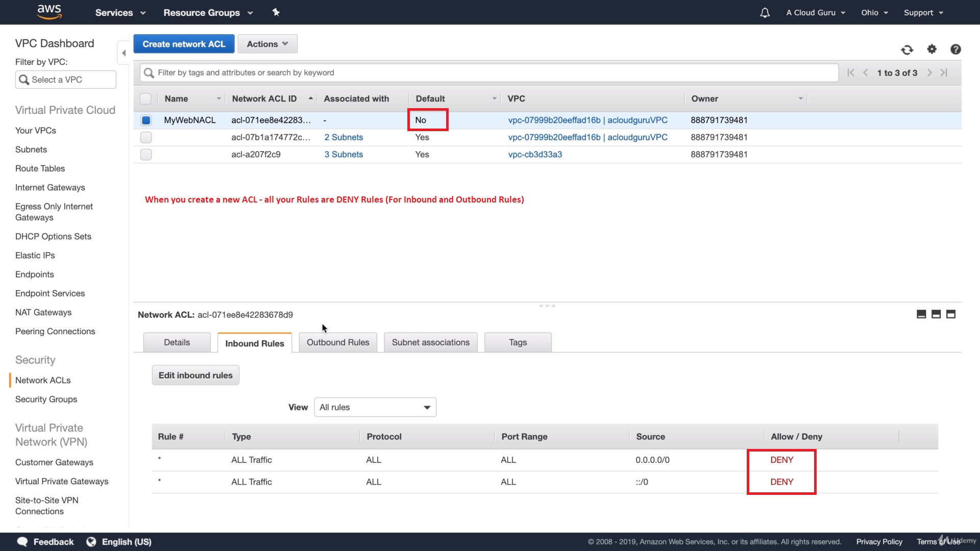The height and width of the screenshot is (551, 980).
Task: Open the Actions dropdown
Action: point(267,44)
